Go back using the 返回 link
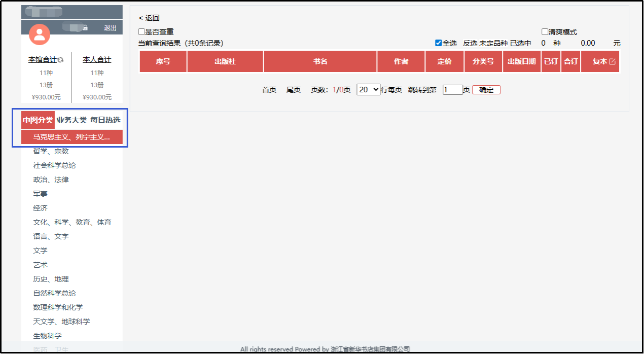644x354 pixels. click(x=149, y=18)
